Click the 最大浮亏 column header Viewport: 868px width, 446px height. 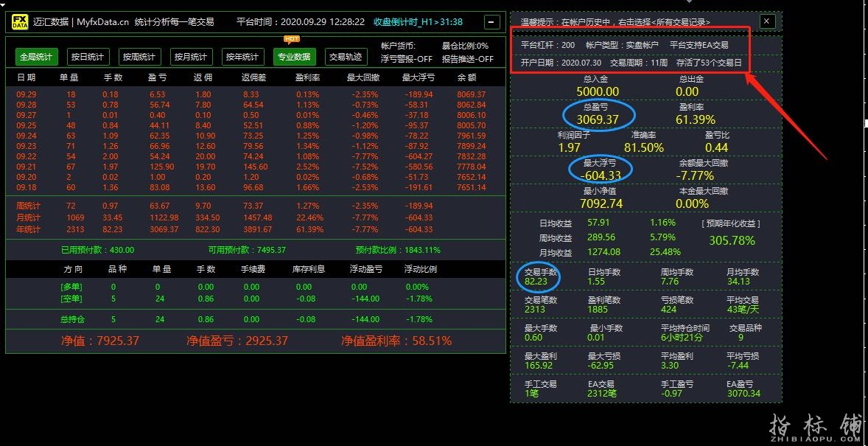point(418,77)
